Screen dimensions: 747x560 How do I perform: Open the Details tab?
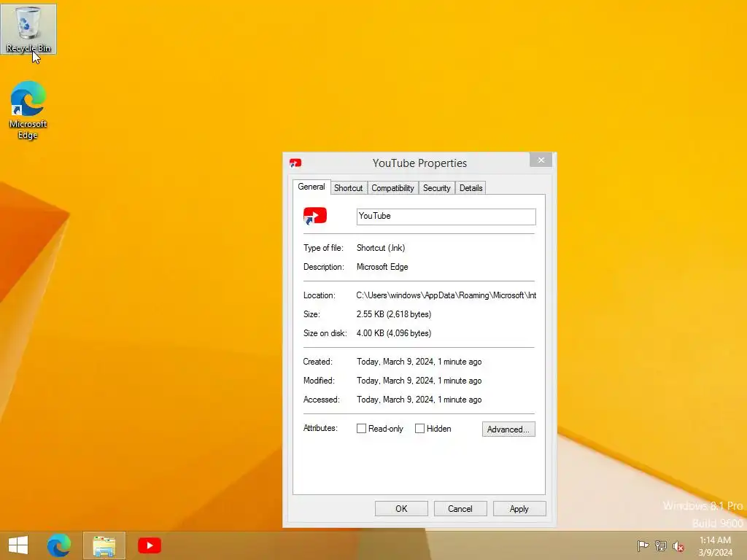click(471, 188)
